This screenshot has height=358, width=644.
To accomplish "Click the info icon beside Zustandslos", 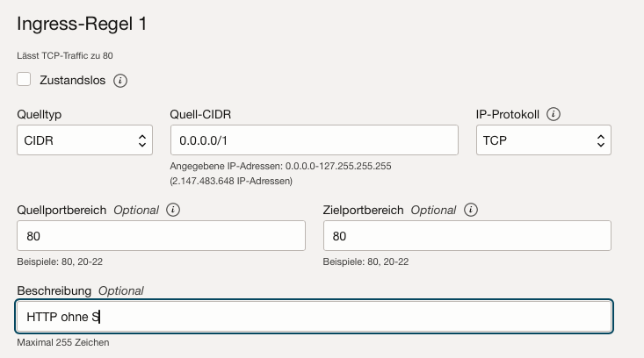I will click(x=121, y=81).
